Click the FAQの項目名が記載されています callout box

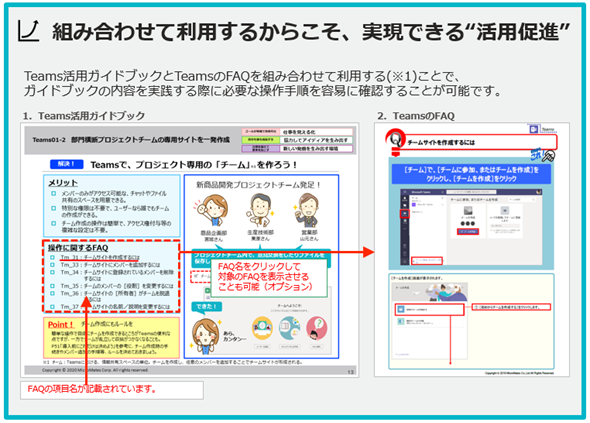click(x=112, y=390)
